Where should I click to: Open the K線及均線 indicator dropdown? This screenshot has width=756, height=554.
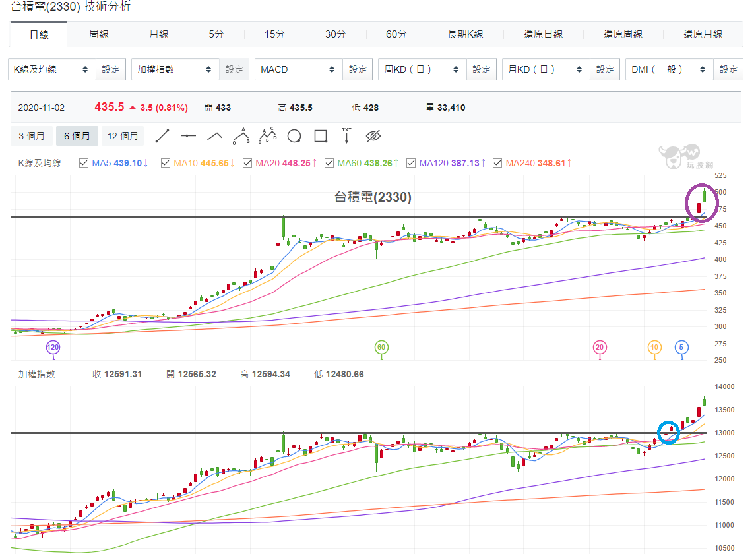(51, 69)
